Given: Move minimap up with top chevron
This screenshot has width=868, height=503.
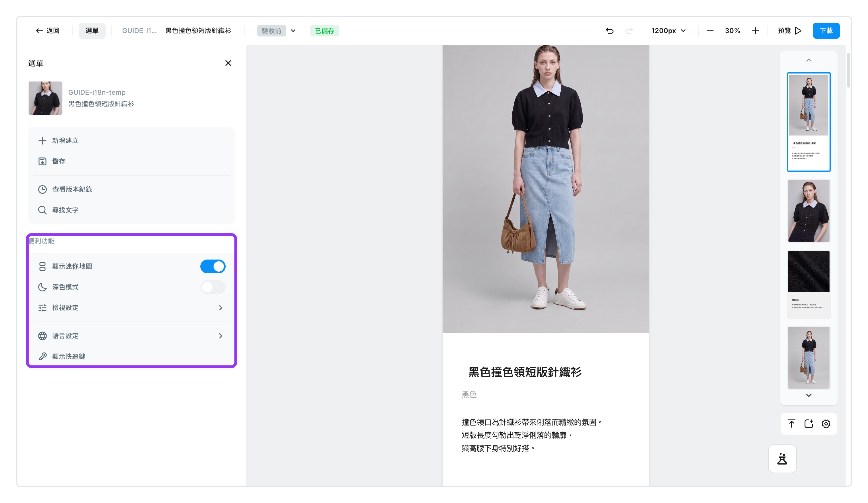Looking at the screenshot, I should coord(808,60).
